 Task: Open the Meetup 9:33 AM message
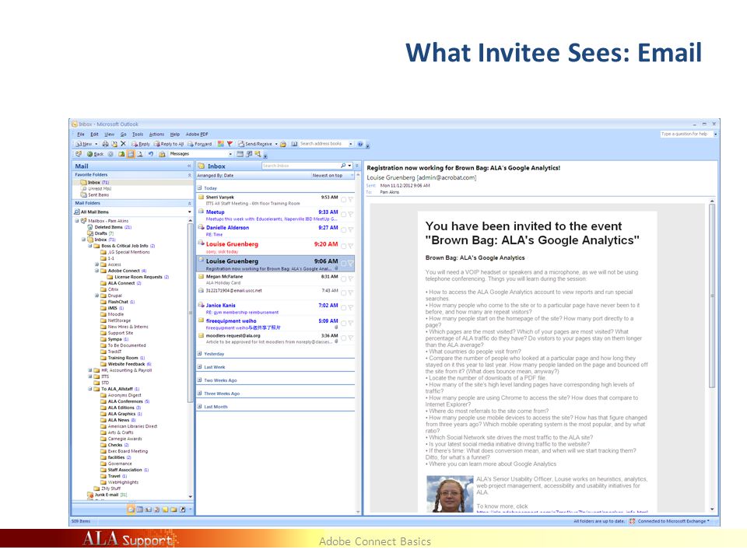[275, 215]
